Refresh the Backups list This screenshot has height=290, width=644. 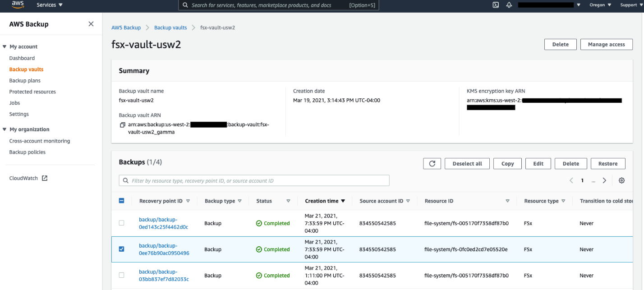(x=432, y=163)
